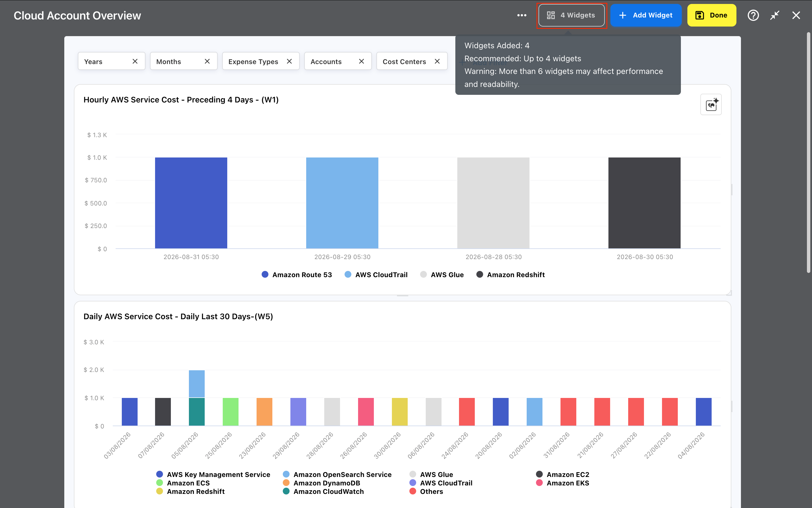The width and height of the screenshot is (812, 508).
Task: Click the page vertical scrollbar
Action: click(809, 153)
